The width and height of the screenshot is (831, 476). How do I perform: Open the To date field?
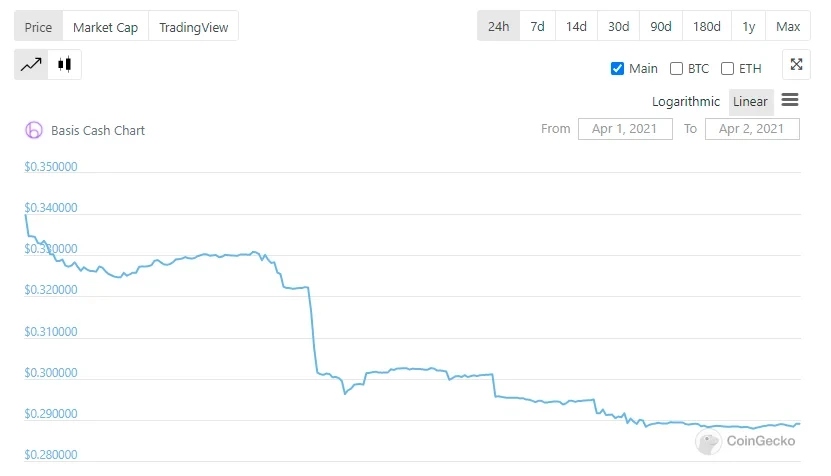point(752,129)
